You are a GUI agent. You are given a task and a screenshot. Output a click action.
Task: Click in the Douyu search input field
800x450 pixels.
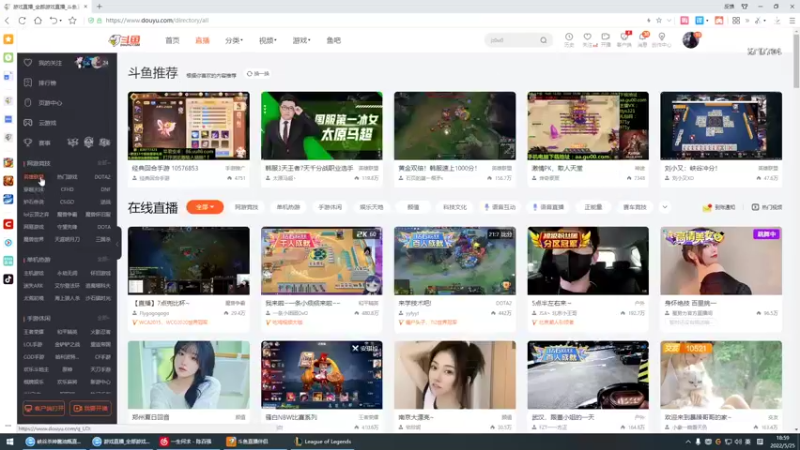(x=513, y=40)
